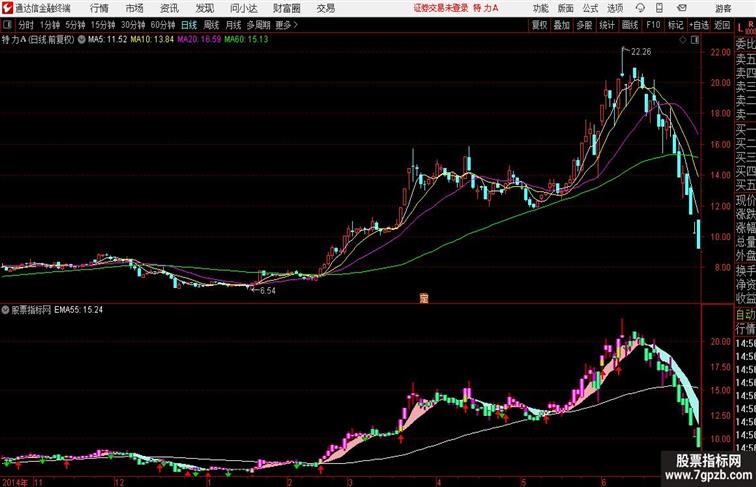Switch to 15分钟 period tab
The width and height of the screenshot is (756, 487).
[103, 25]
